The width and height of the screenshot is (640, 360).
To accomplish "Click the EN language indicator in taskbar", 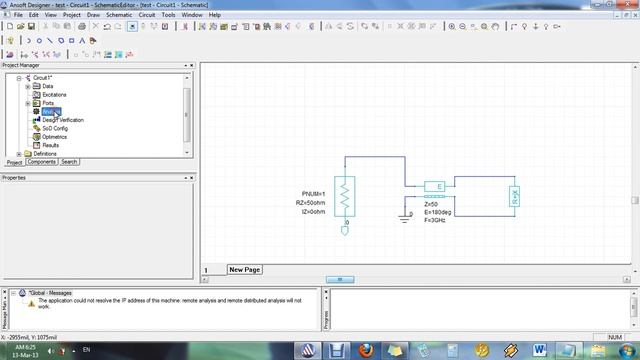I will click(x=87, y=350).
